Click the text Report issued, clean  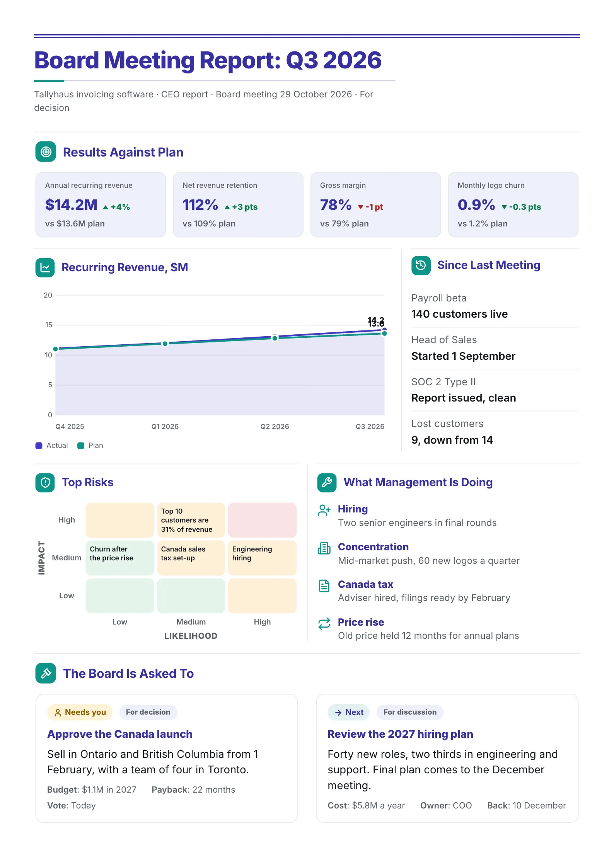pos(464,398)
